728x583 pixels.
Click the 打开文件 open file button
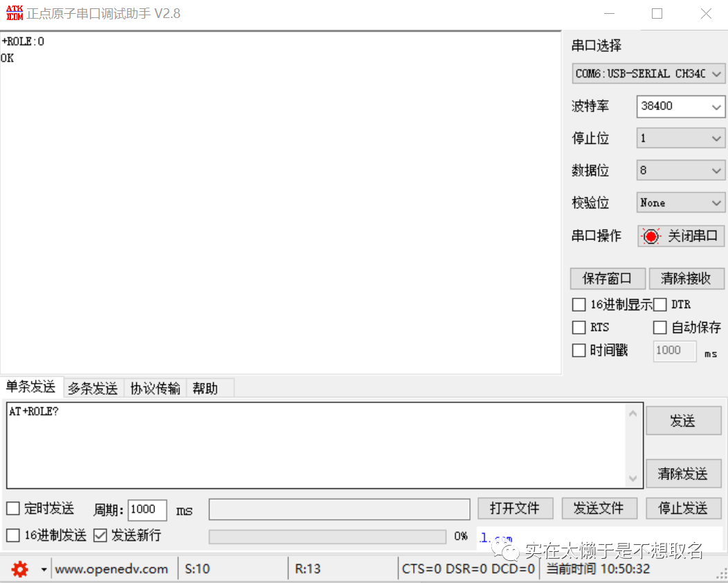click(516, 508)
